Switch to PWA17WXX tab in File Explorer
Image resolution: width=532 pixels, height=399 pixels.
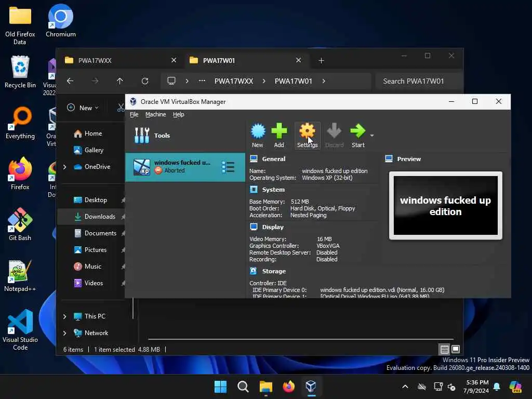click(x=121, y=60)
